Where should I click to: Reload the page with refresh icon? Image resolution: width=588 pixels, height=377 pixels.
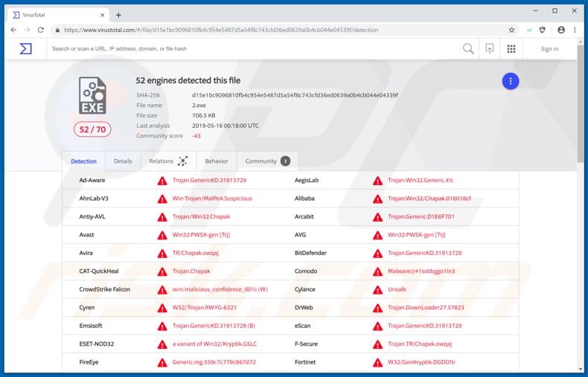pos(41,30)
